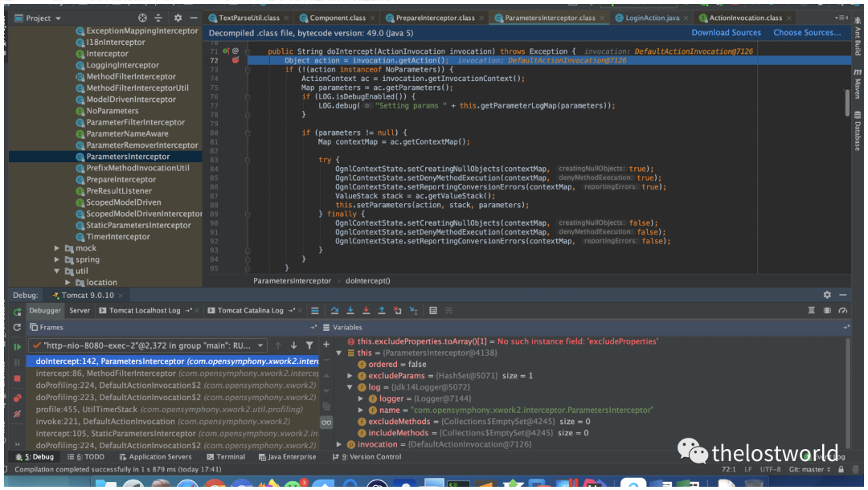Click the Download Sources link
The width and height of the screenshot is (868, 490).
coord(726,33)
